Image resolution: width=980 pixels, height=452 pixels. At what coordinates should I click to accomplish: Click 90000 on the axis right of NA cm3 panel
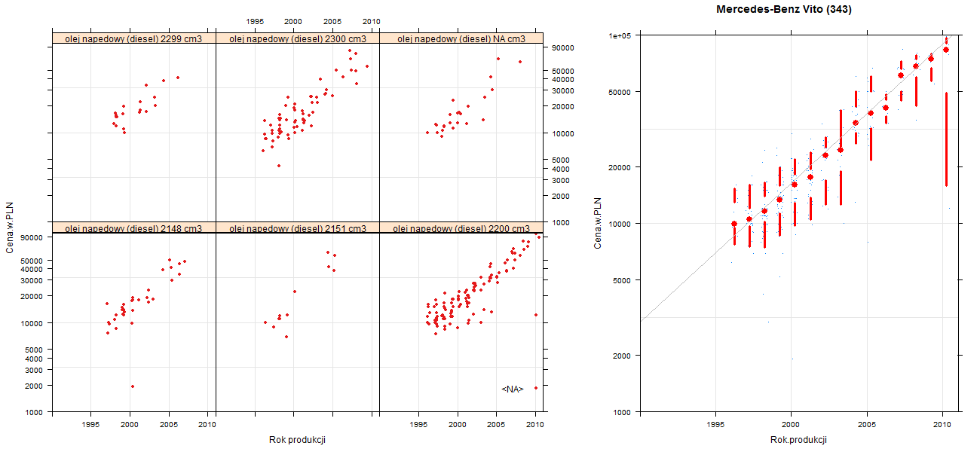tap(564, 47)
